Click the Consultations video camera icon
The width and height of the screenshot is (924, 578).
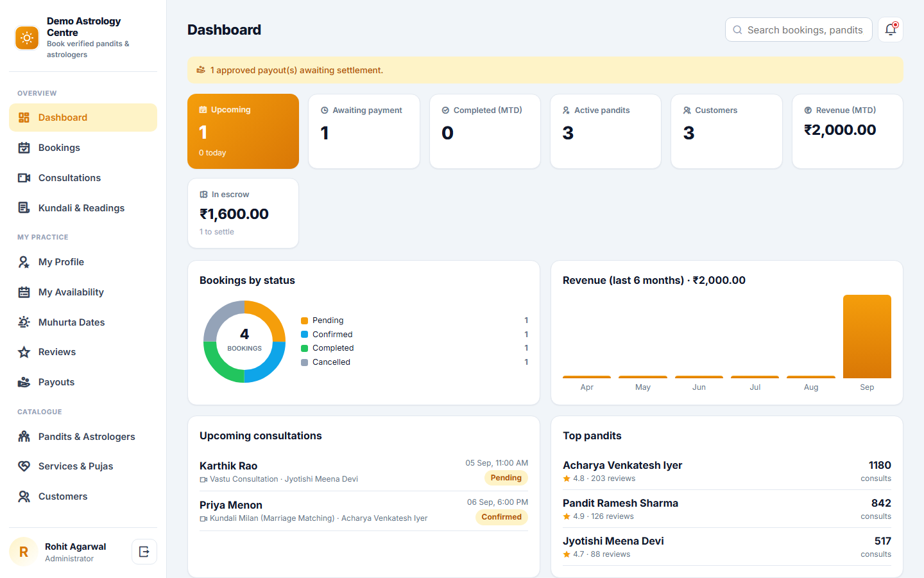24,178
